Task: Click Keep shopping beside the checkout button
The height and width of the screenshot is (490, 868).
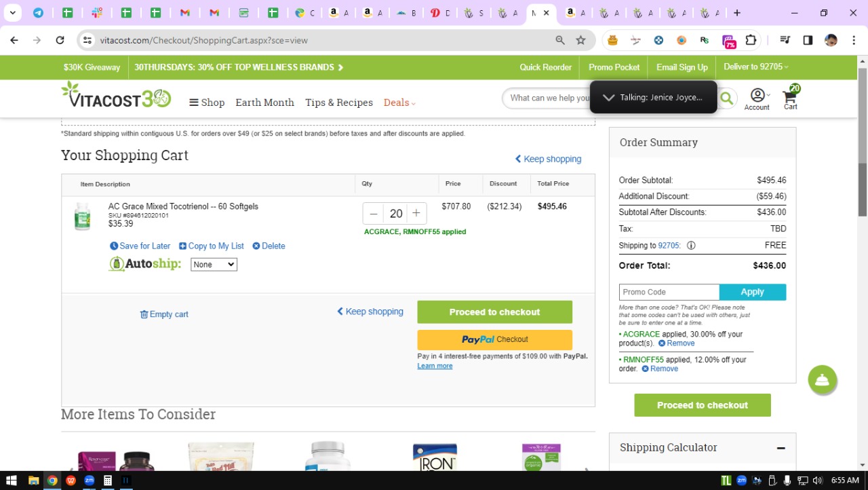Action: click(x=370, y=312)
